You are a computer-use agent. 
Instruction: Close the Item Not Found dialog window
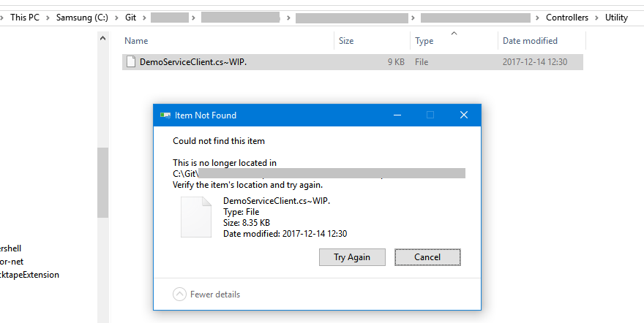pyautogui.click(x=463, y=115)
